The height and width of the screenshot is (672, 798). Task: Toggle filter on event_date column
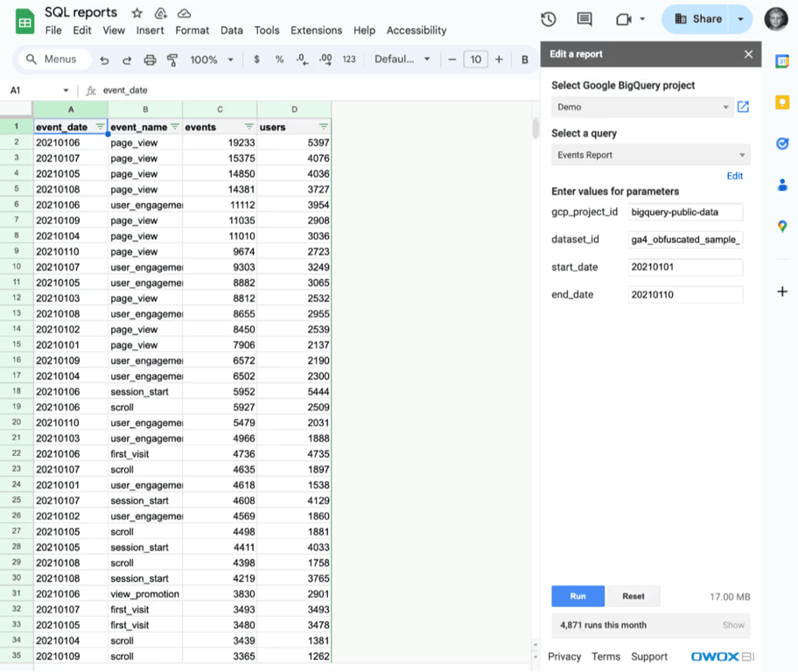coord(100,127)
